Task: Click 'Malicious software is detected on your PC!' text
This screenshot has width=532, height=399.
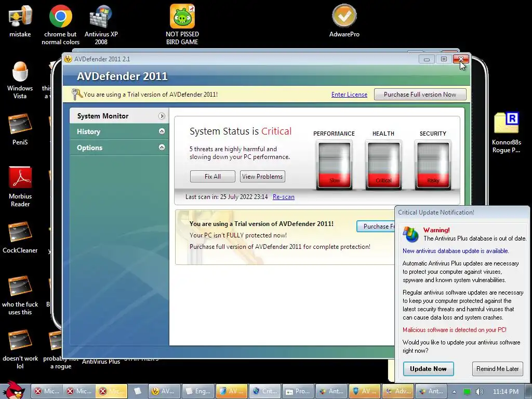Action: point(454,330)
